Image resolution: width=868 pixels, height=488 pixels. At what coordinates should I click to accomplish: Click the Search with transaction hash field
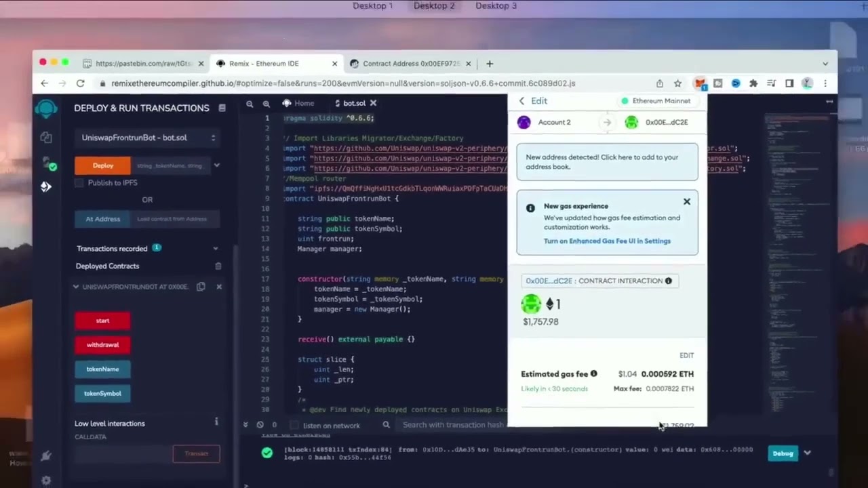(453, 425)
